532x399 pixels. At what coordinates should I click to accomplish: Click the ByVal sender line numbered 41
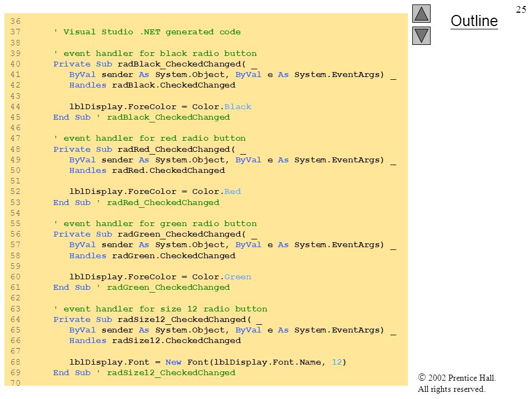click(233, 75)
